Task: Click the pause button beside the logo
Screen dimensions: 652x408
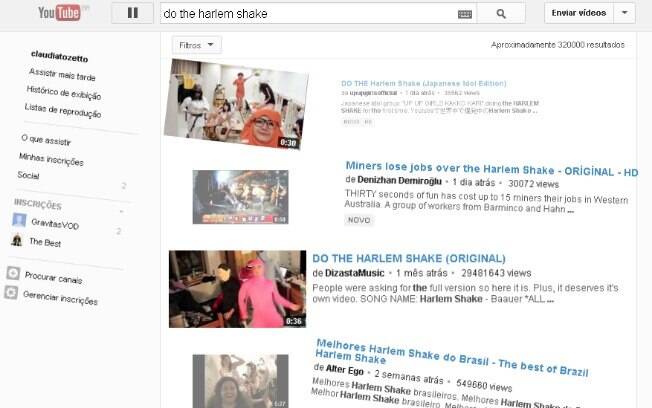Action: pos(132,13)
